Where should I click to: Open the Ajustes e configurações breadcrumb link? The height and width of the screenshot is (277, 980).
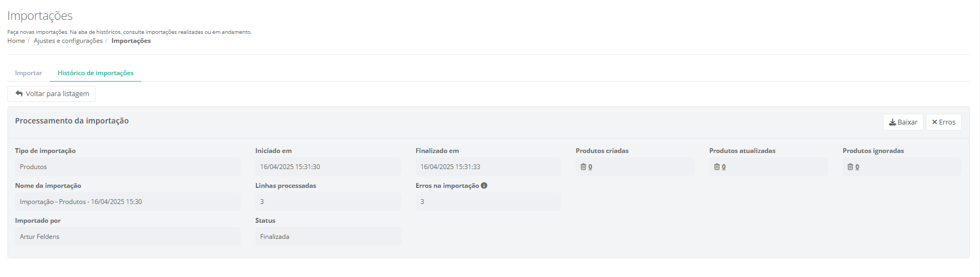pos(68,41)
